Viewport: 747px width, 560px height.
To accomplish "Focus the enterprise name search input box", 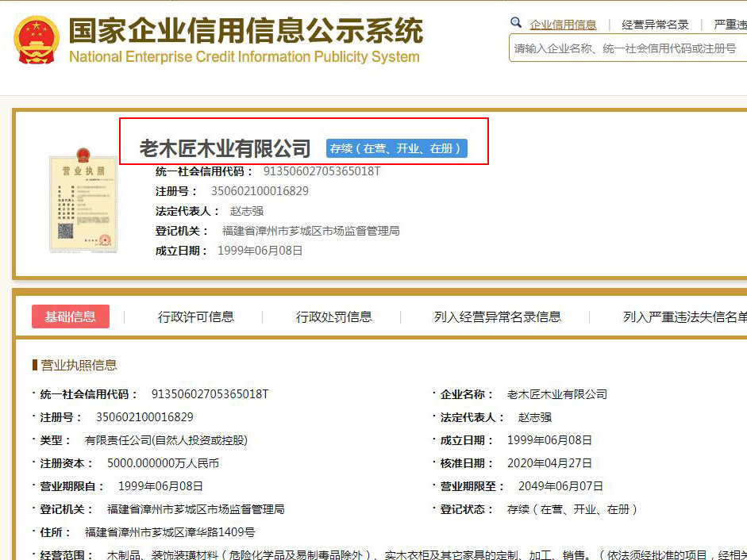I will click(x=627, y=48).
